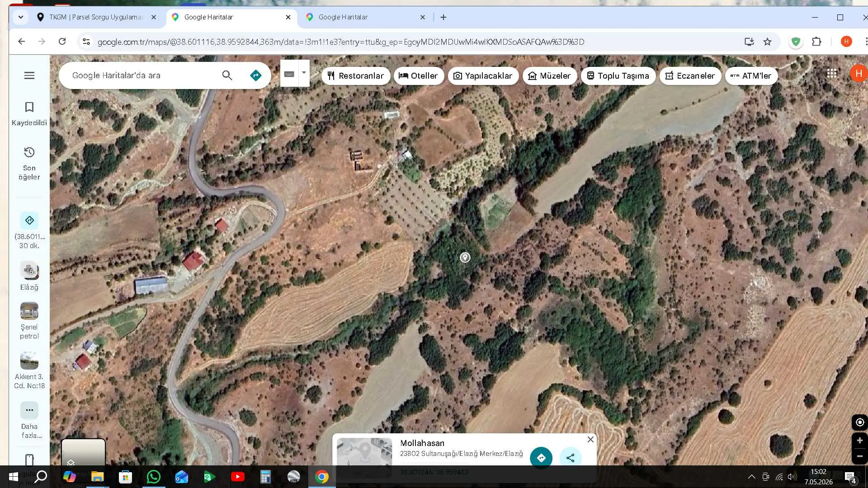Open the tab search dropdown chevron
Image resolution: width=868 pixels, height=488 pixels.
[x=20, y=17]
